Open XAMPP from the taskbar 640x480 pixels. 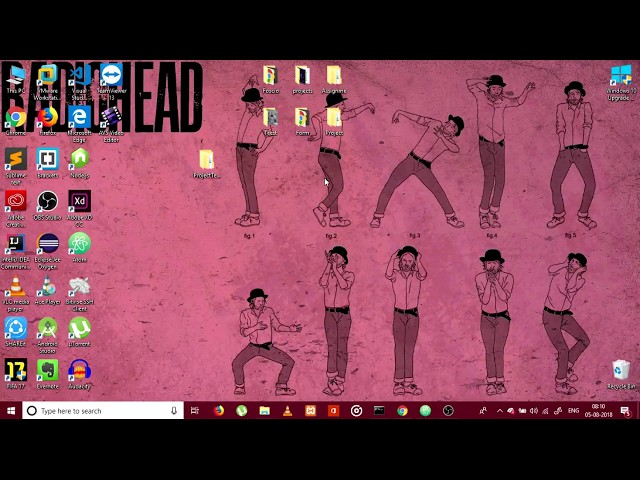311,411
